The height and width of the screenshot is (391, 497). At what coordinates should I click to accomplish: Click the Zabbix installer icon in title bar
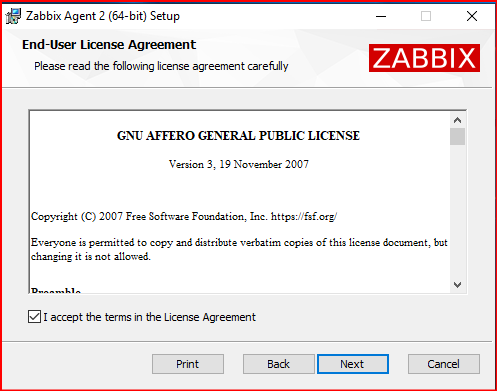(14, 16)
